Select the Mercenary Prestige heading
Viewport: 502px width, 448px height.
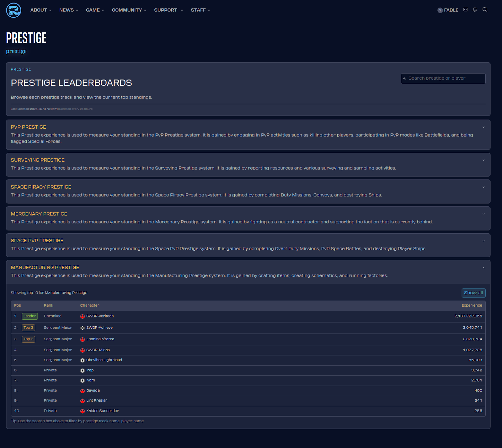39,214
